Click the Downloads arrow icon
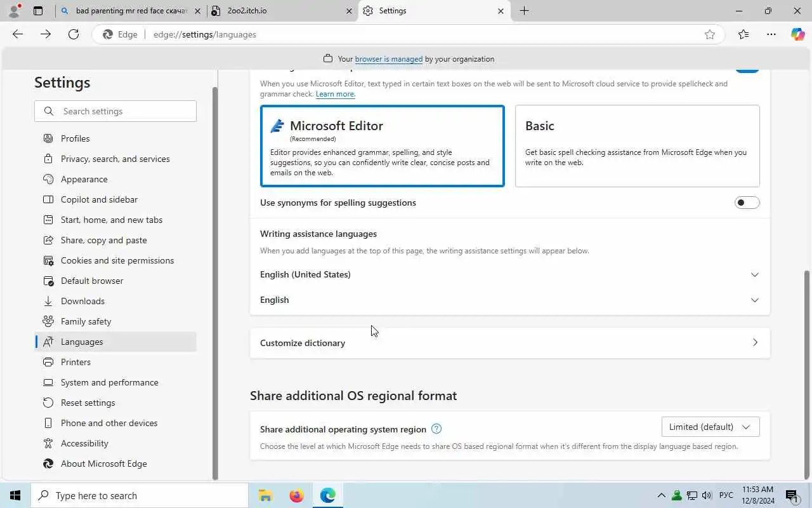Screen dimensions: 812x508 48,301
